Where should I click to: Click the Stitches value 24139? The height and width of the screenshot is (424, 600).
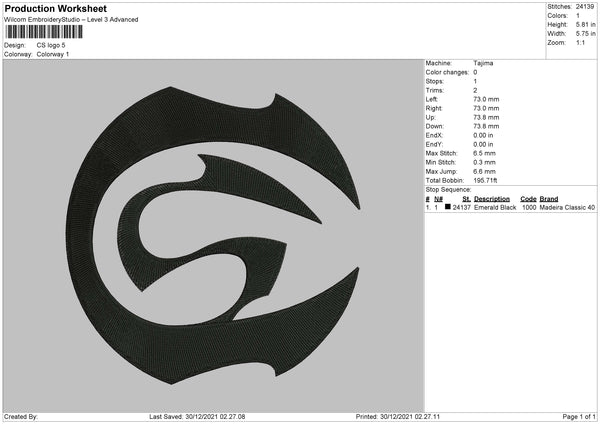pos(585,7)
